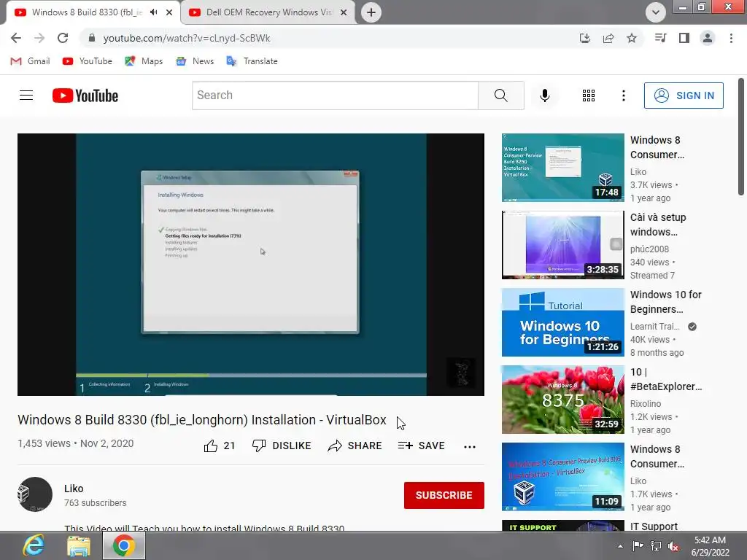Open more actions ellipsis under the video
747x560 pixels.
click(470, 446)
